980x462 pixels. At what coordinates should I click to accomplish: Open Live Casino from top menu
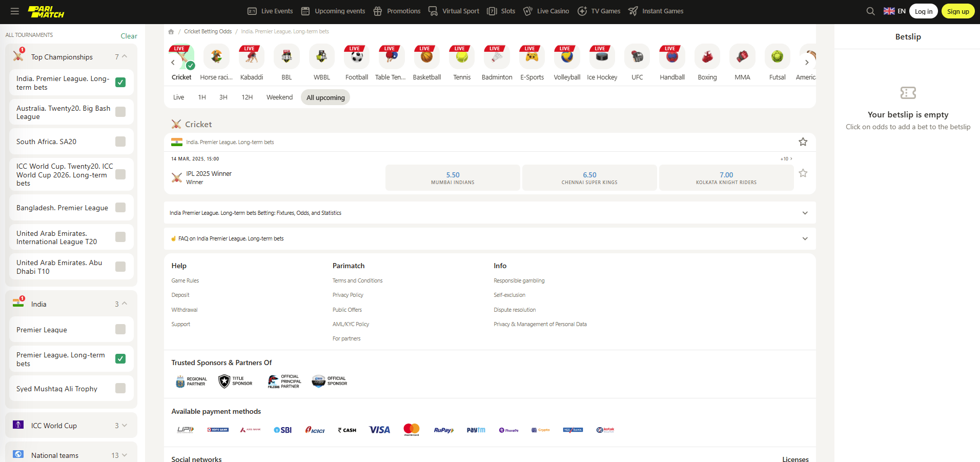[x=546, y=11]
